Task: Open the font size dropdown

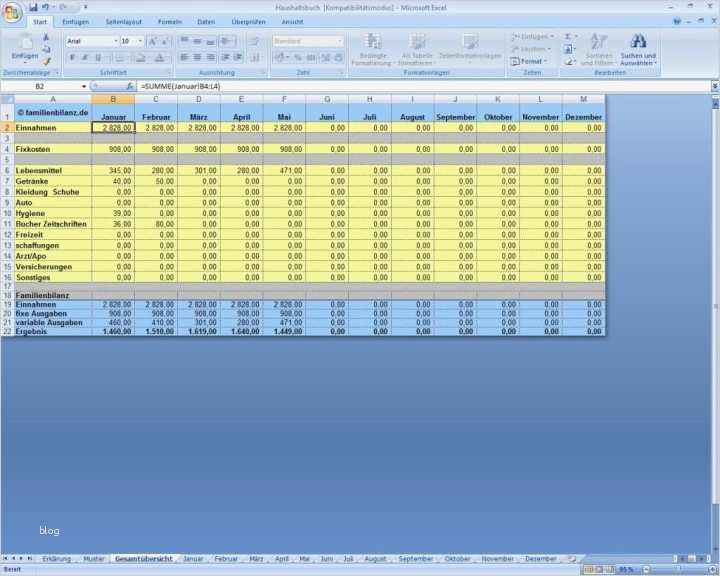Action: pos(140,41)
